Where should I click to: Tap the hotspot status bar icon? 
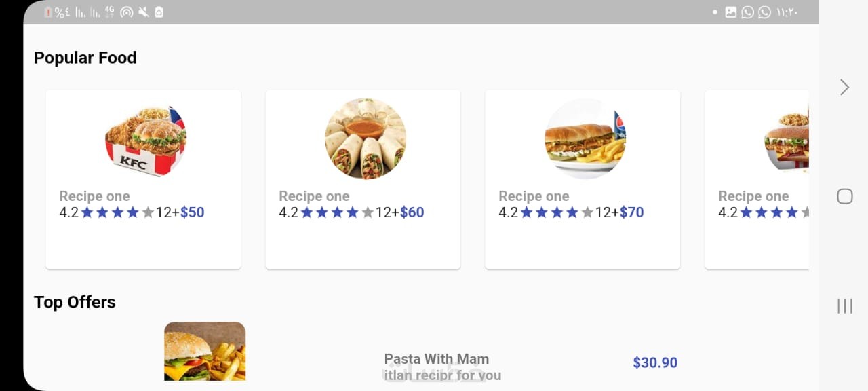(126, 12)
